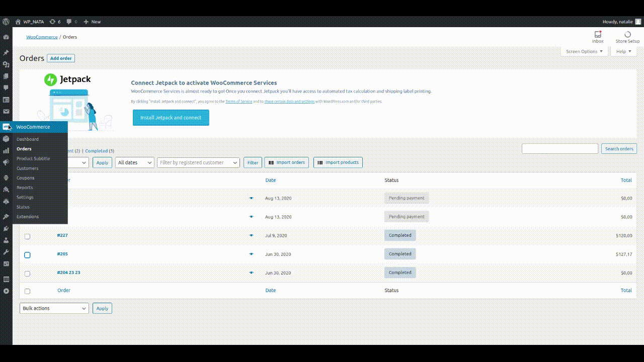
Task: Sort orders by the Date column header
Action: 271,180
